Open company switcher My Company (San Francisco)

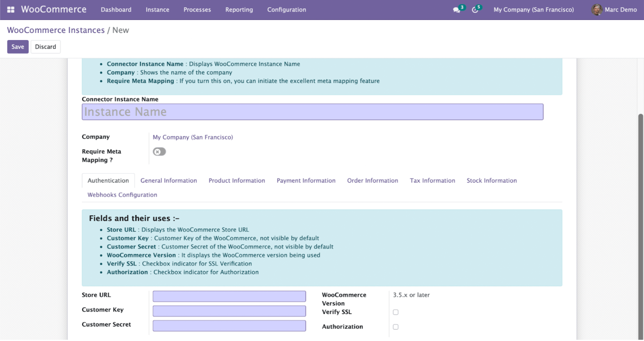point(534,10)
